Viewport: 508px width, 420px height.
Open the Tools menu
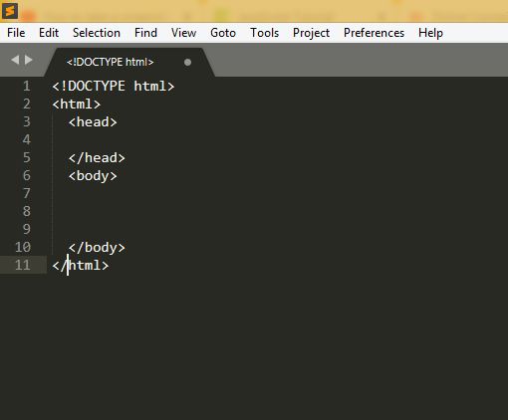[264, 33]
